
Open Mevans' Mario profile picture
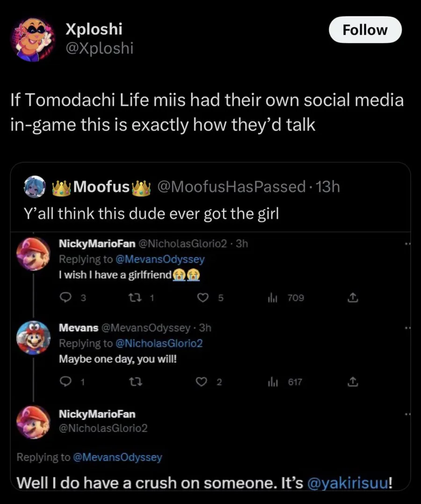tap(33, 338)
